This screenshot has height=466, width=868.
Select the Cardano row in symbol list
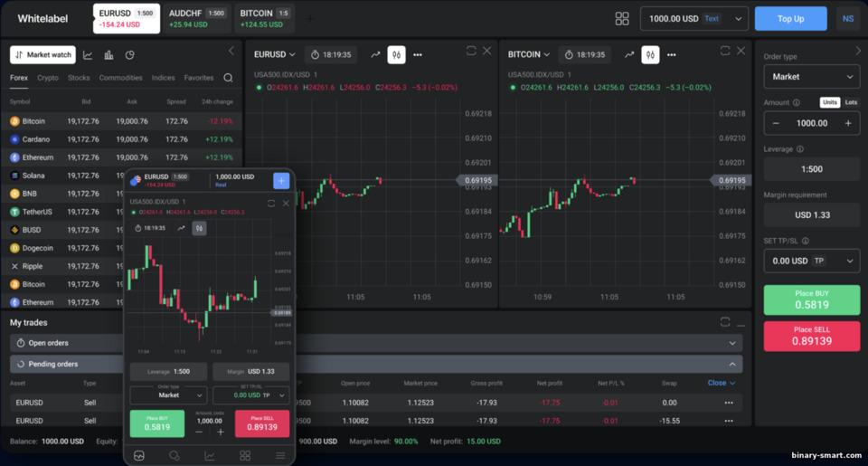click(121, 139)
